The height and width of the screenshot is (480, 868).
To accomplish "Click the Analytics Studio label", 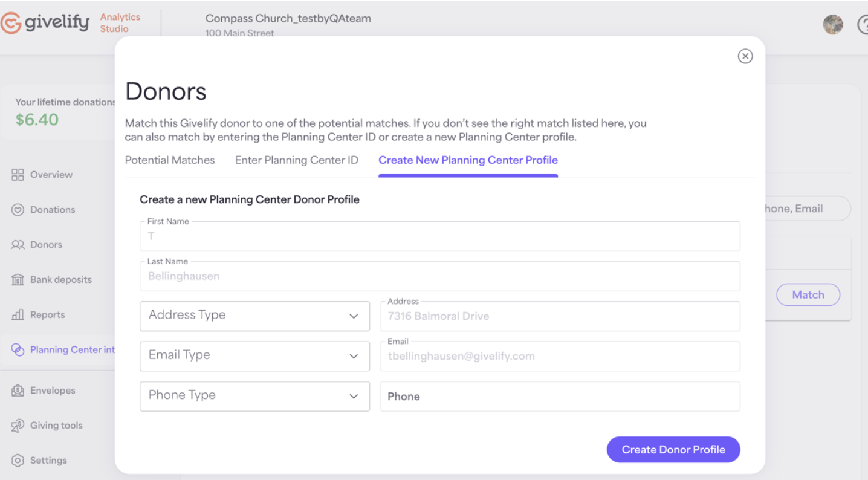I will click(120, 23).
